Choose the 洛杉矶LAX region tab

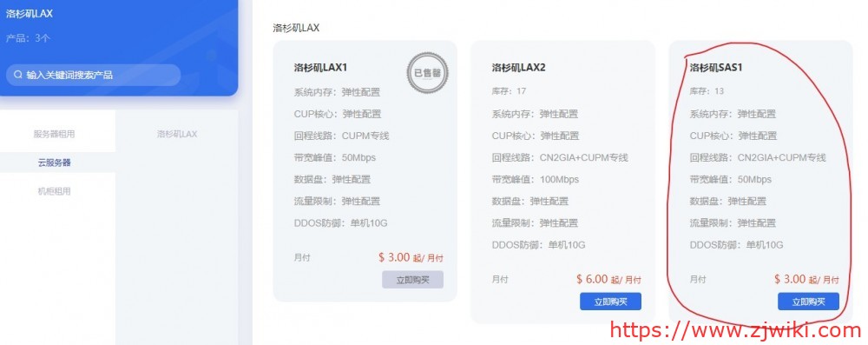coord(176,134)
